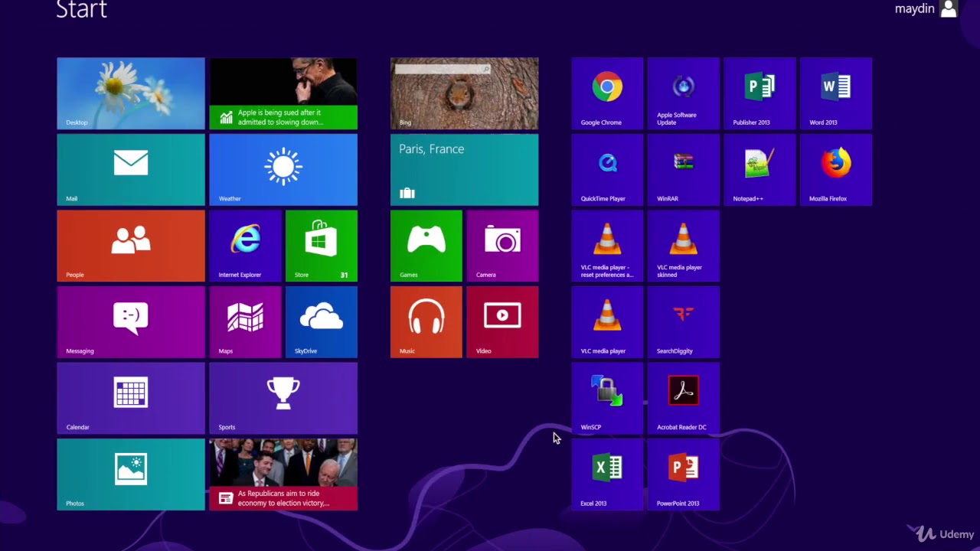The width and height of the screenshot is (980, 551).
Task: Launch Excel 2013
Action: 607,474
